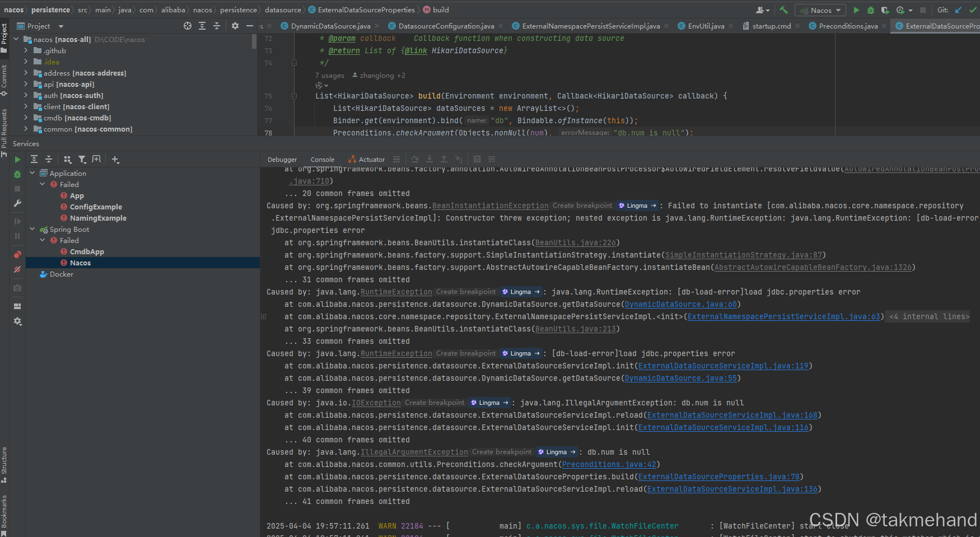Viewport: 980px width, 537px height.
Task: Open Project panel settings gear
Action: coord(235,26)
